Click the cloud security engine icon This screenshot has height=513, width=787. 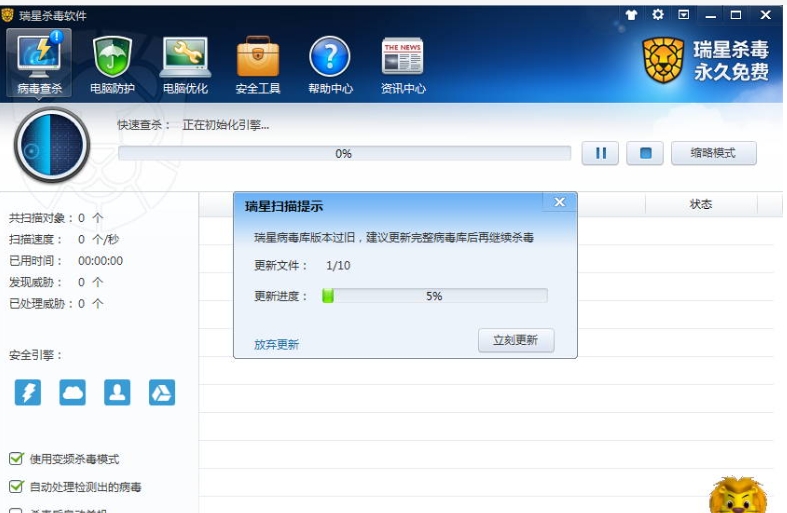coord(72,392)
